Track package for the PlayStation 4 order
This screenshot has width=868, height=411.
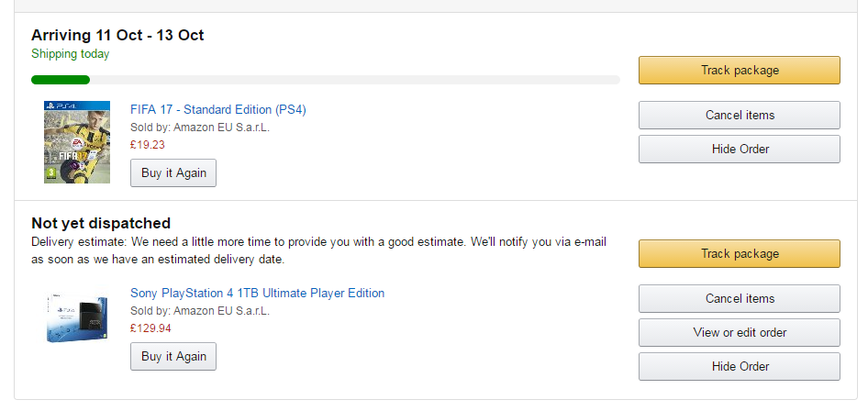click(x=739, y=254)
